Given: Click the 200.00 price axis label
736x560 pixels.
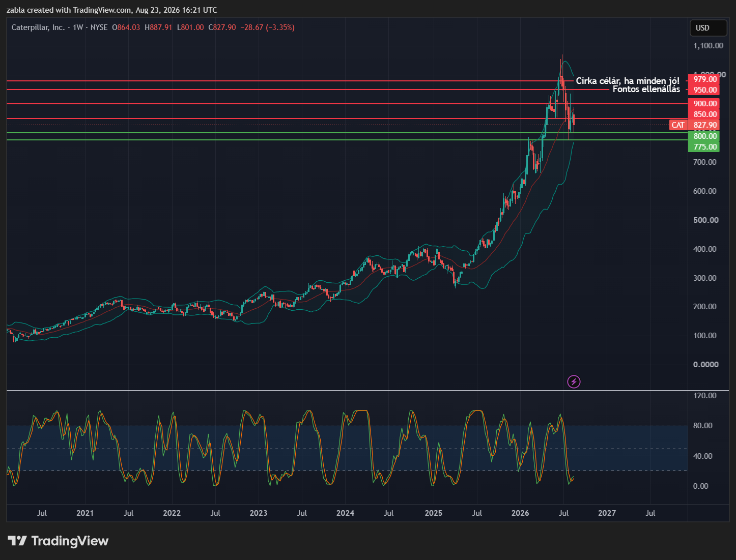Looking at the screenshot, I should [x=705, y=307].
